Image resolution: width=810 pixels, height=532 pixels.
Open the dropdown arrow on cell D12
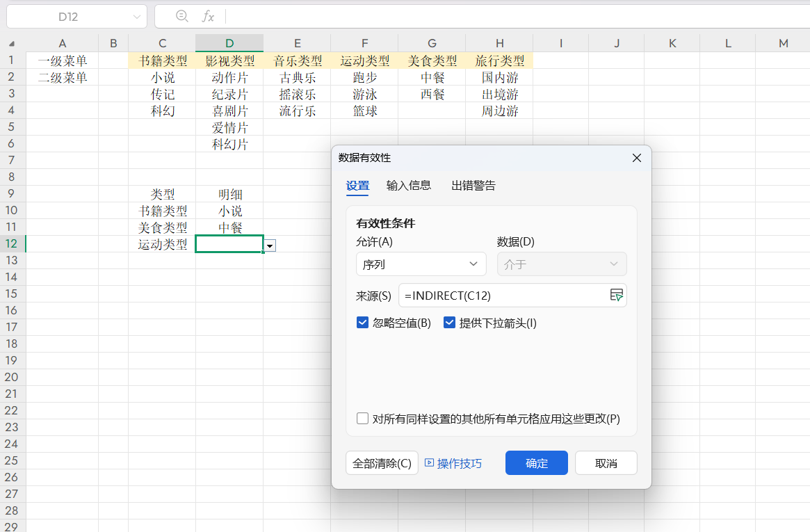click(x=270, y=246)
